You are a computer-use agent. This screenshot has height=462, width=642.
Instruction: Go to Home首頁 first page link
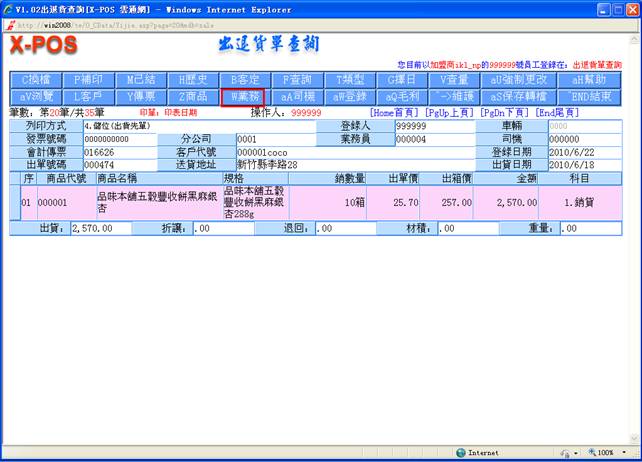click(x=394, y=113)
